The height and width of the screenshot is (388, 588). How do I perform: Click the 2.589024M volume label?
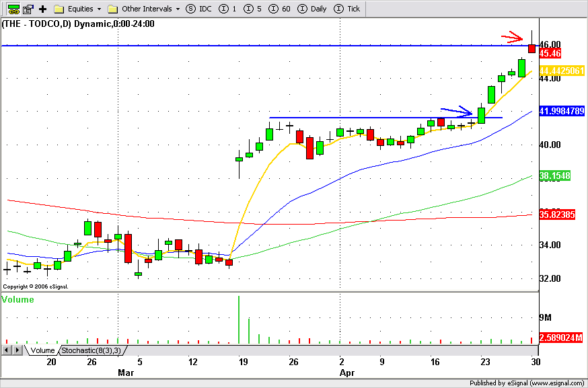coord(560,338)
